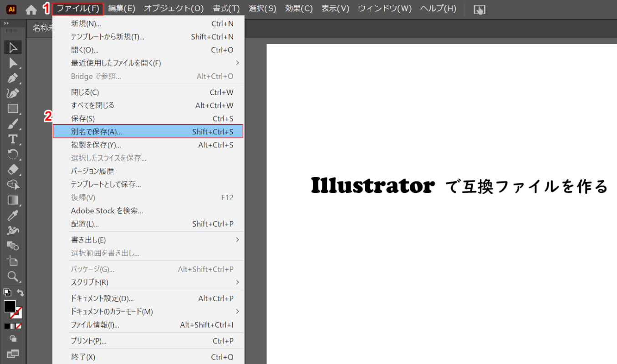Screen dimensions: 617x364
Task: Choose 終了(X) menu item
Action: tap(148, 357)
